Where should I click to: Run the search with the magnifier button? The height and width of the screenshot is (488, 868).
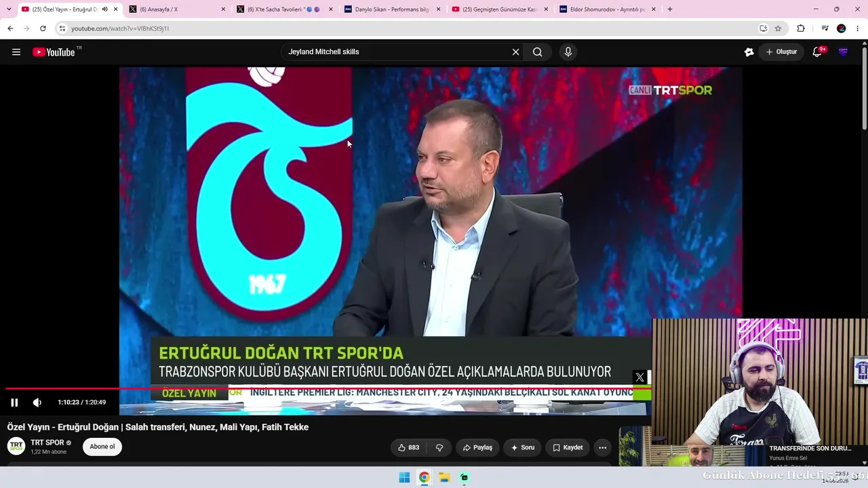click(x=538, y=52)
